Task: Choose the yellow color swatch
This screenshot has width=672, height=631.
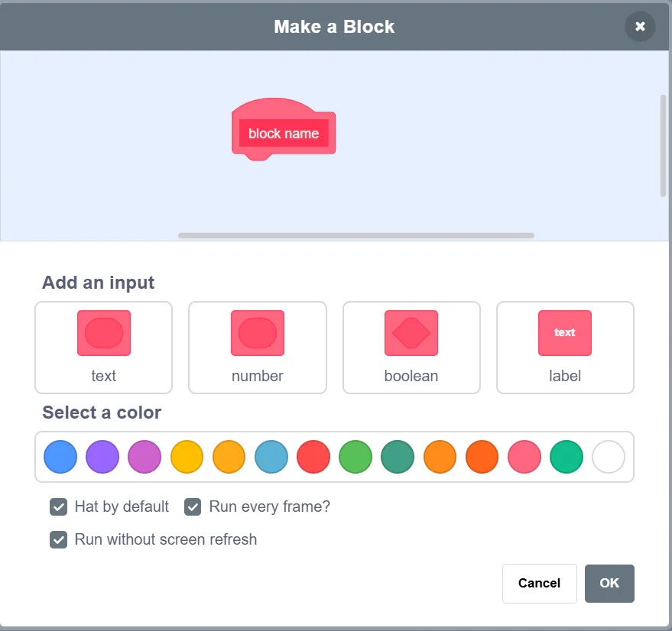Action: (187, 457)
